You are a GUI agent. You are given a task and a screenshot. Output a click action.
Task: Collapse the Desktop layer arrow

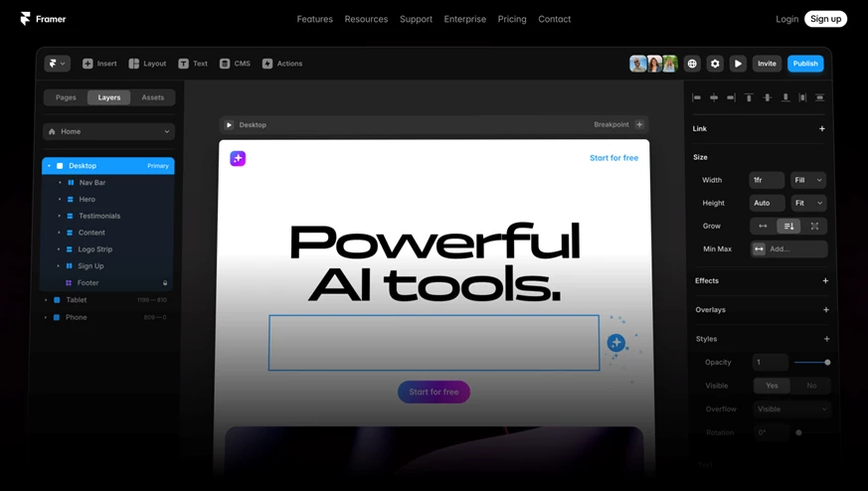pyautogui.click(x=49, y=166)
